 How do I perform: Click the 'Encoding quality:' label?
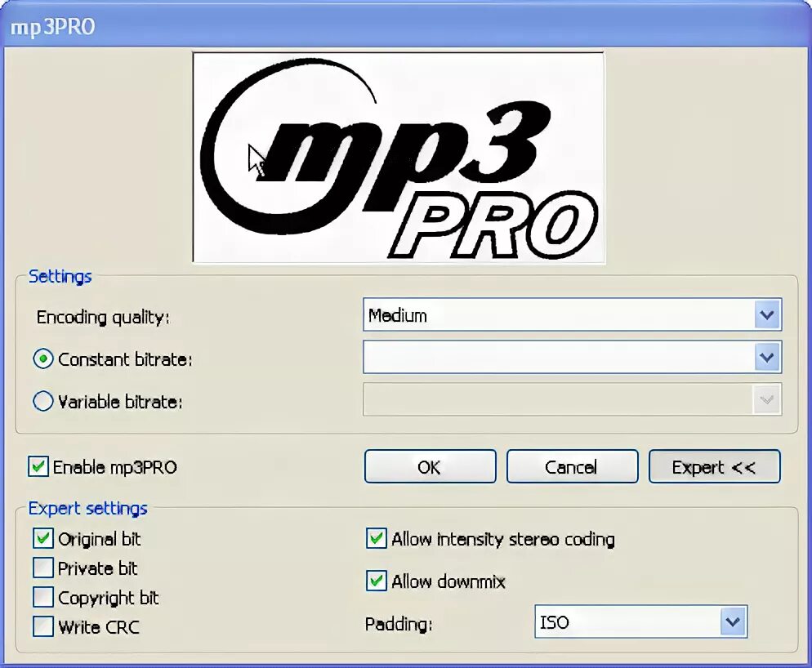[103, 317]
